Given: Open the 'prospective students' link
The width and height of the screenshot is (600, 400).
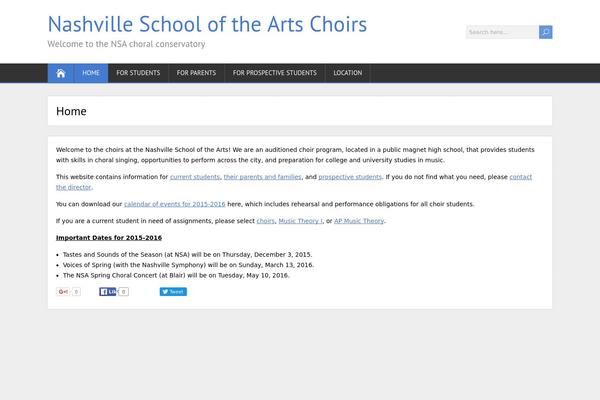Looking at the screenshot, I should pos(350,177).
